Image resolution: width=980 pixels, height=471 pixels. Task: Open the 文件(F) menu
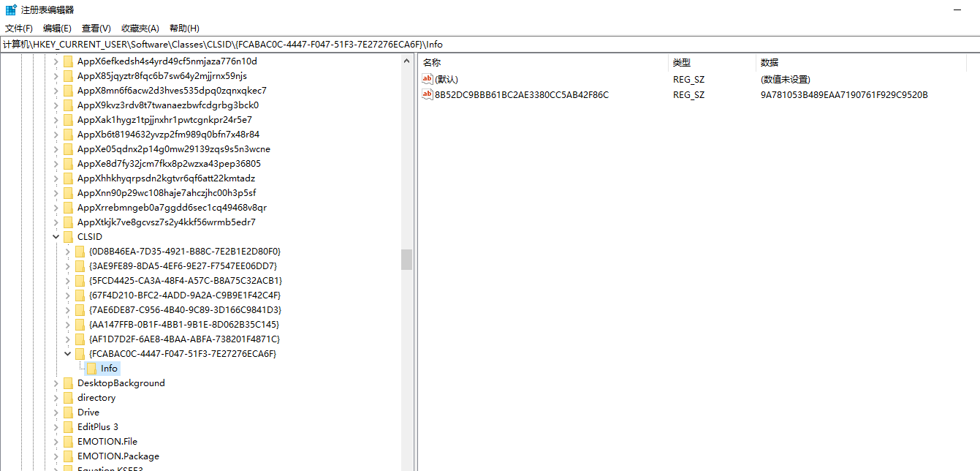tap(19, 29)
